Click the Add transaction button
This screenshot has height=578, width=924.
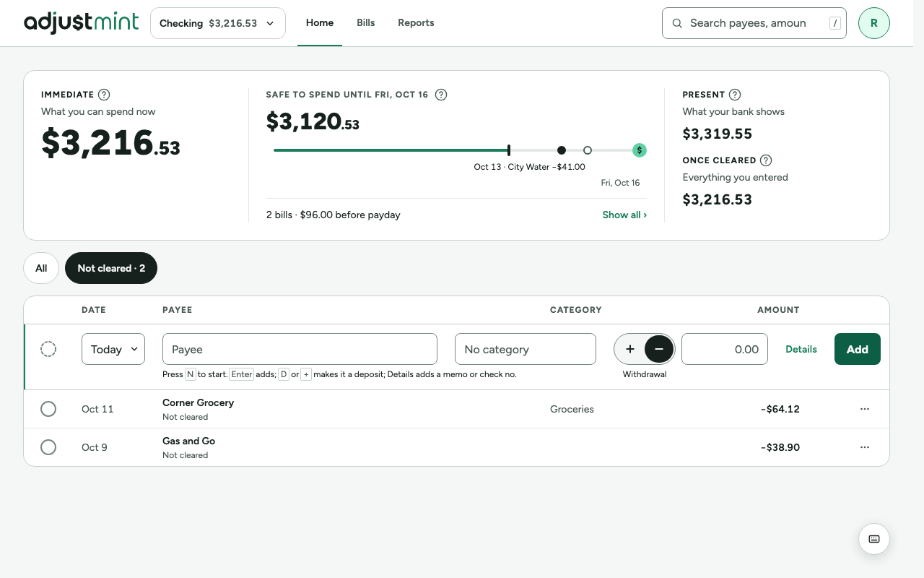858,349
